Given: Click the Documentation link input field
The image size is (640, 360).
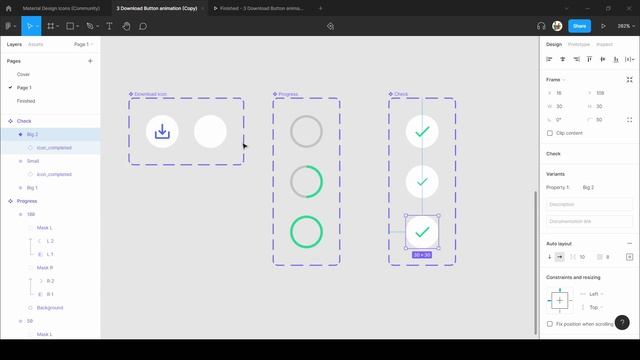Looking at the screenshot, I should pyautogui.click(x=589, y=221).
